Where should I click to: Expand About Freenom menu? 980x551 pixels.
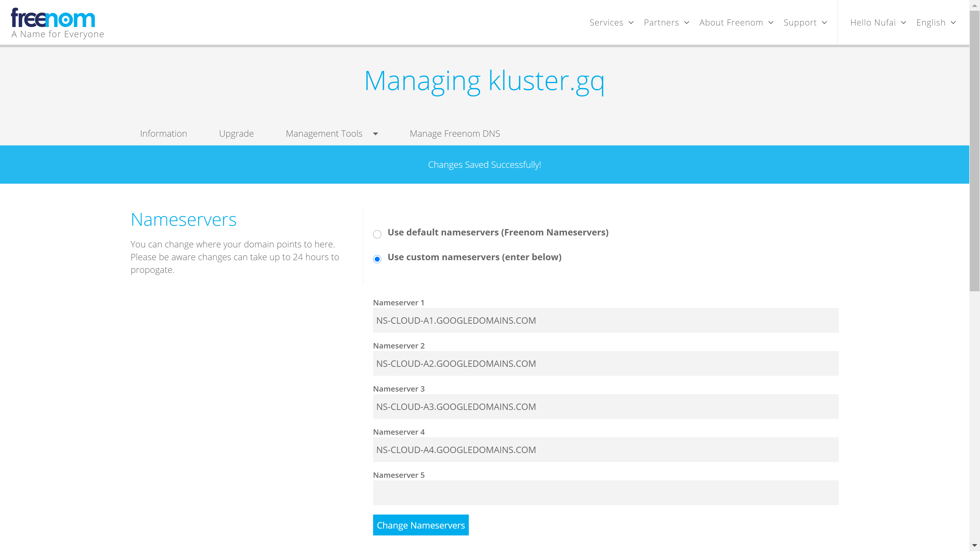tap(736, 23)
